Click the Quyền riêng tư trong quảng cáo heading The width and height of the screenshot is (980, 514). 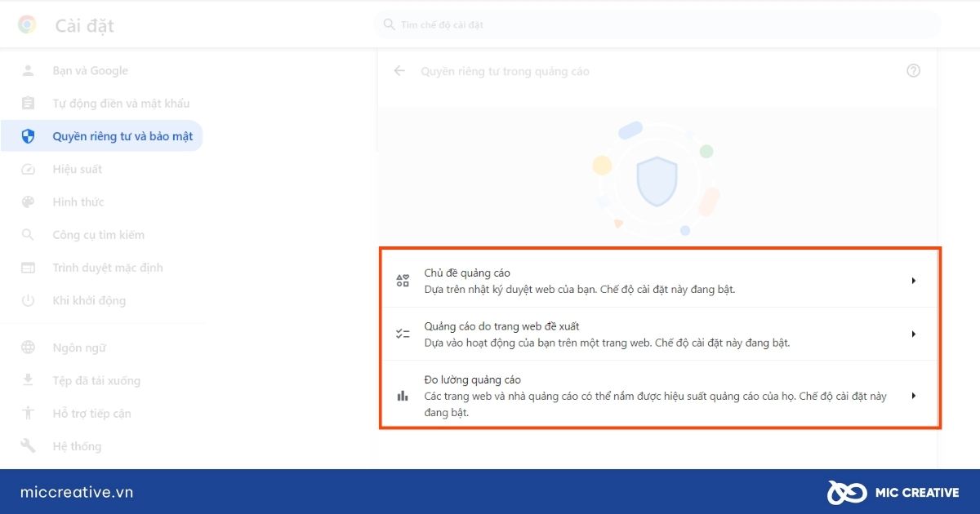click(505, 72)
